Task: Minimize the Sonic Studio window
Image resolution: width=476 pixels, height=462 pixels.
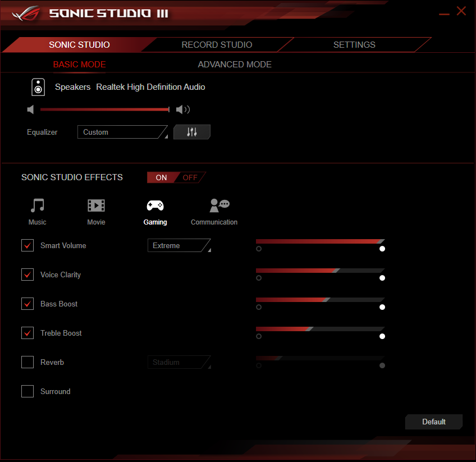Action: (444, 14)
